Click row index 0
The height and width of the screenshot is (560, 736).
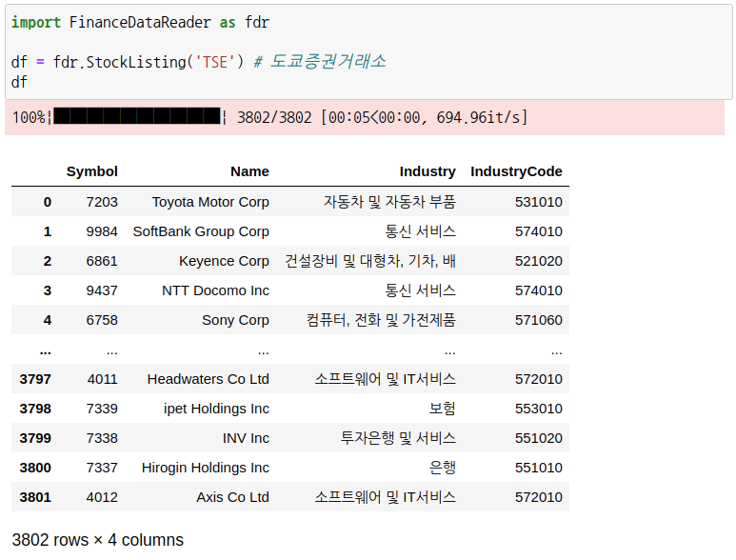tap(48, 202)
